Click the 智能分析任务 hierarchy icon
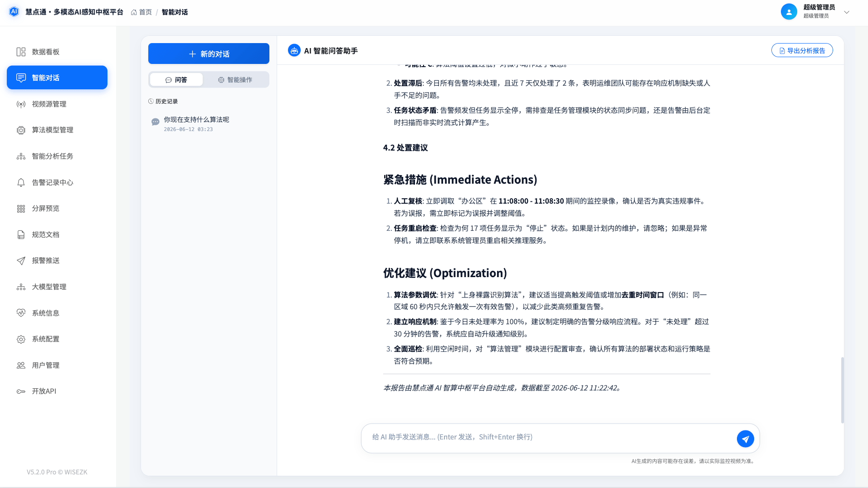 [x=21, y=156]
